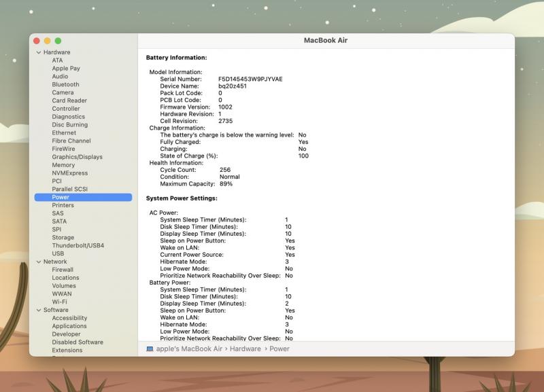Open the Camera hardware entry
This screenshot has height=392, width=544.
pyautogui.click(x=63, y=92)
